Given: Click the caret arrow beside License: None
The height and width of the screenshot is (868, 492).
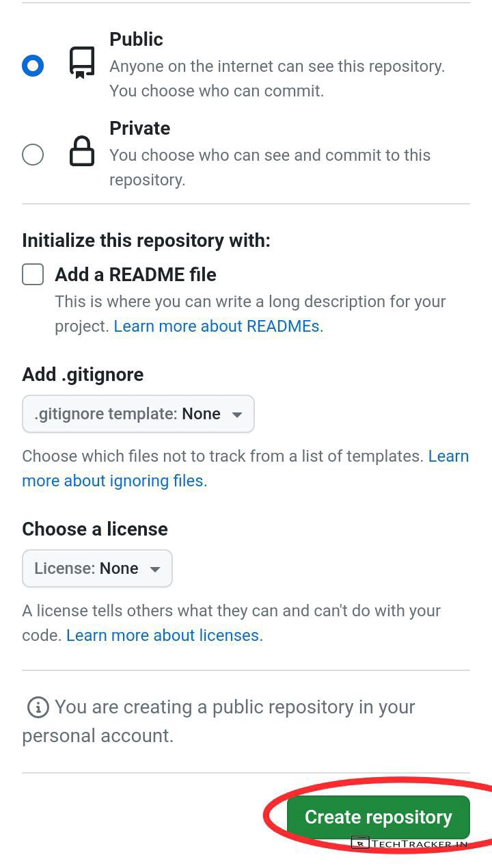Looking at the screenshot, I should point(155,569).
